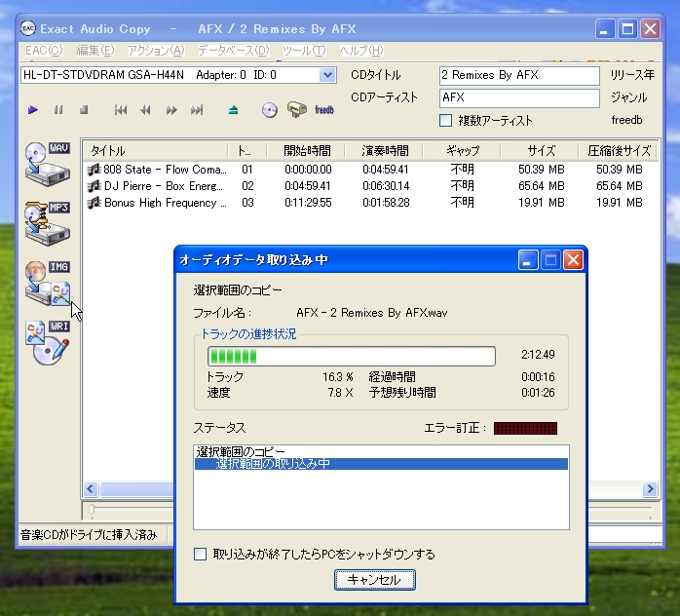Image resolution: width=680 pixels, height=616 pixels.
Task: Skip to next track icon
Action: coord(197,110)
